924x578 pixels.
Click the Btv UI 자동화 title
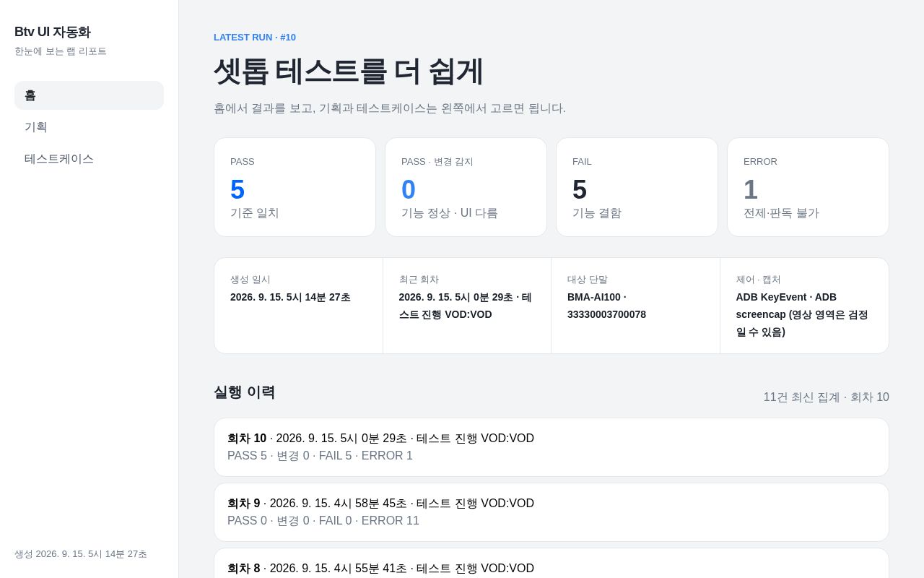(53, 32)
